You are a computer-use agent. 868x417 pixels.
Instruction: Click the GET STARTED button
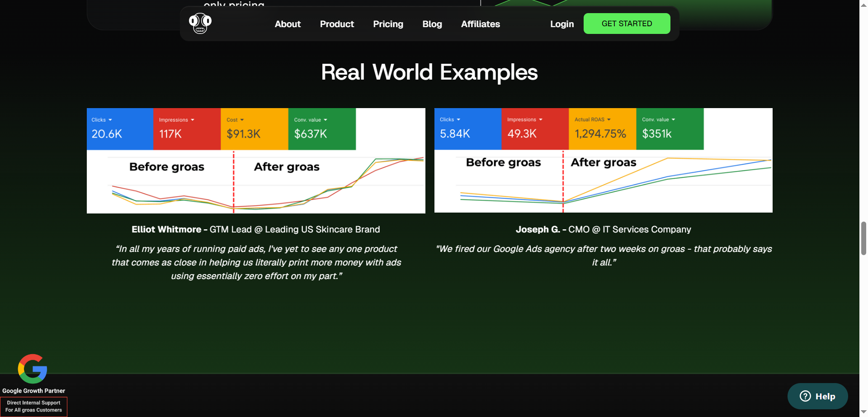627,24
